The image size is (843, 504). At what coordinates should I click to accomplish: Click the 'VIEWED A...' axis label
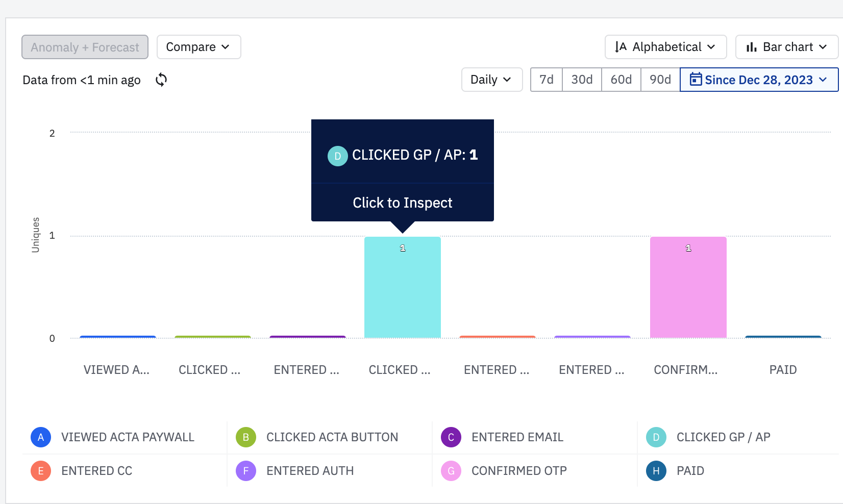coord(117,370)
